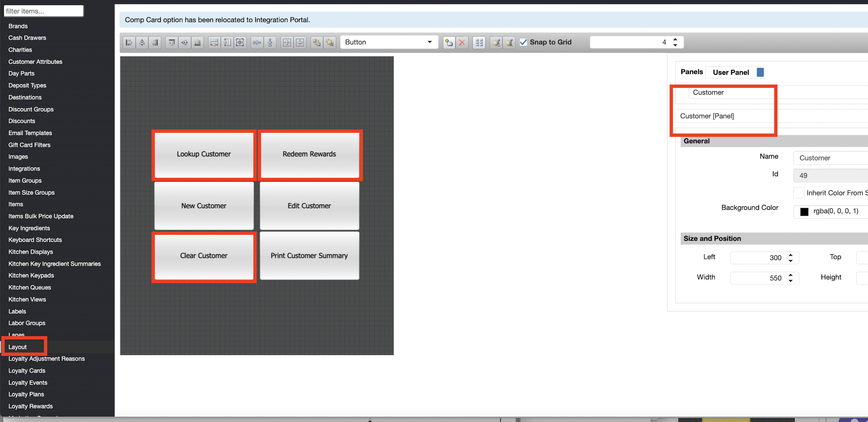Open the Button control type dropdown
Image resolution: width=868 pixels, height=422 pixels.
tap(389, 42)
